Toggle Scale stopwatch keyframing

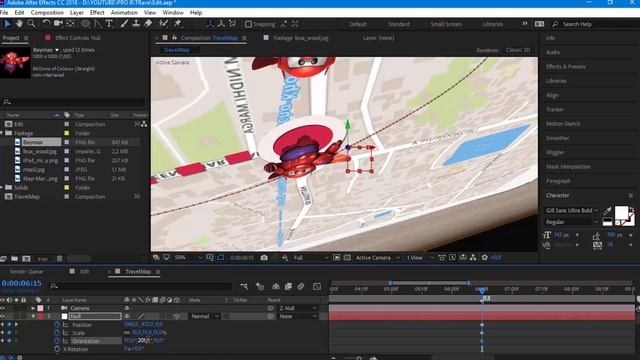click(x=57, y=333)
